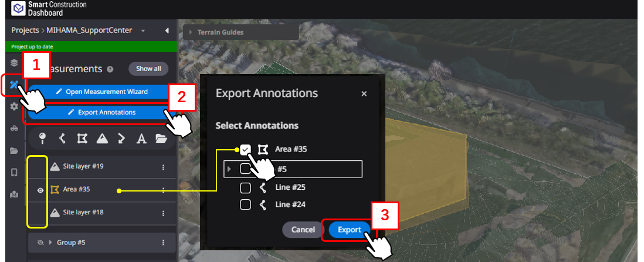
Task: Open the MIHAMA_SupportCenter project dropdown
Action: tap(143, 31)
